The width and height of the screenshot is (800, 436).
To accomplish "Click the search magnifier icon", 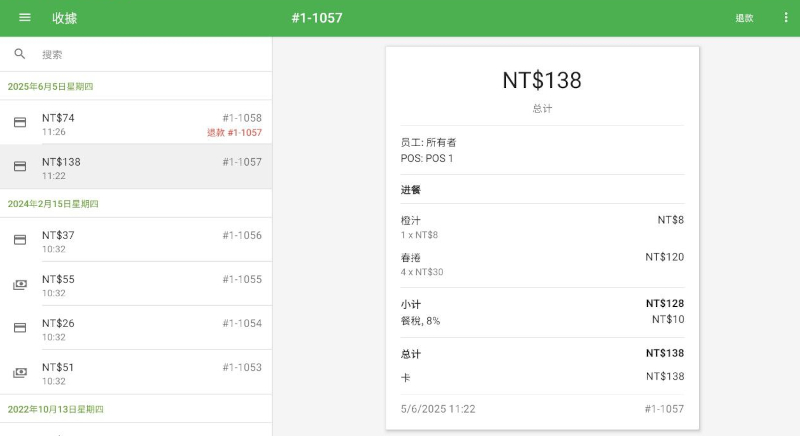I will pos(20,54).
